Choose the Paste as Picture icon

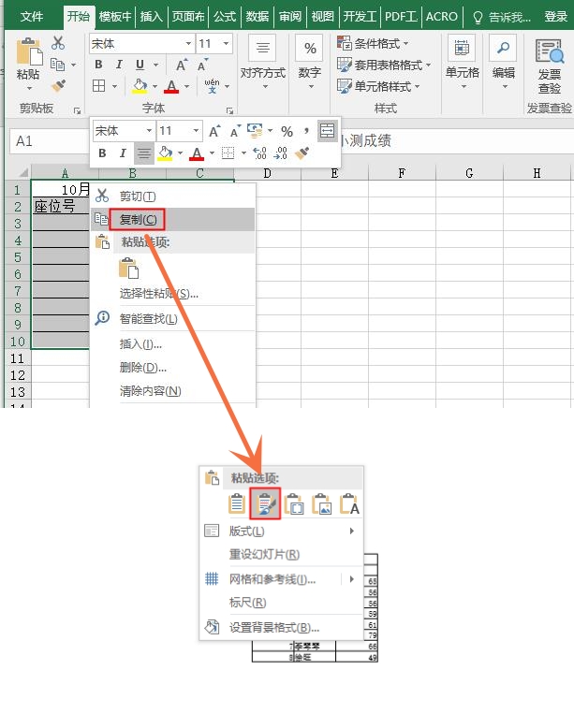pyautogui.click(x=321, y=503)
